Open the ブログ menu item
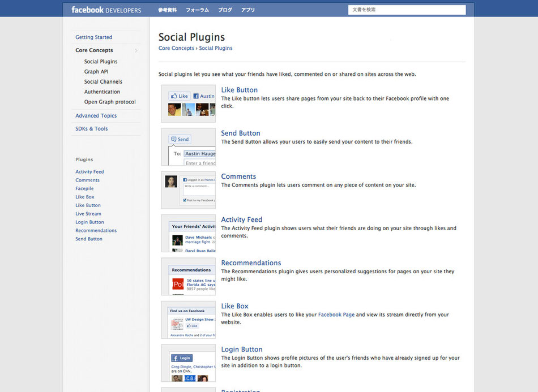Screen dimensions: 538x392 225,10
